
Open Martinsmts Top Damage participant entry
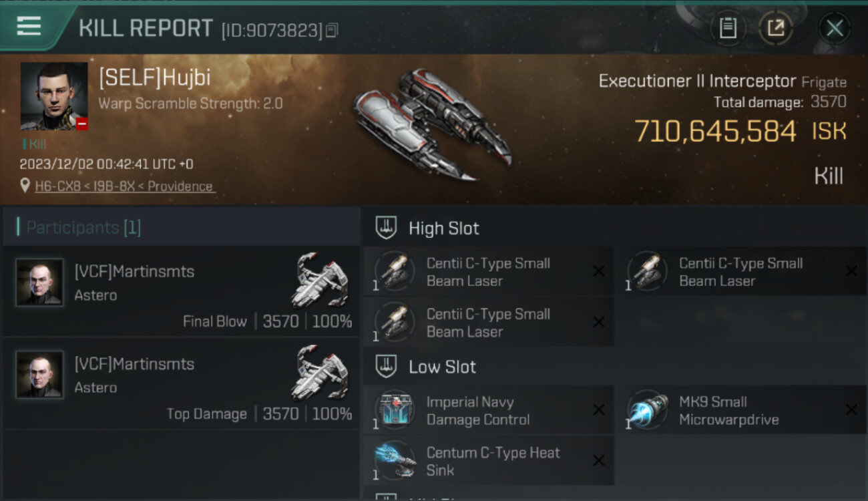181,383
